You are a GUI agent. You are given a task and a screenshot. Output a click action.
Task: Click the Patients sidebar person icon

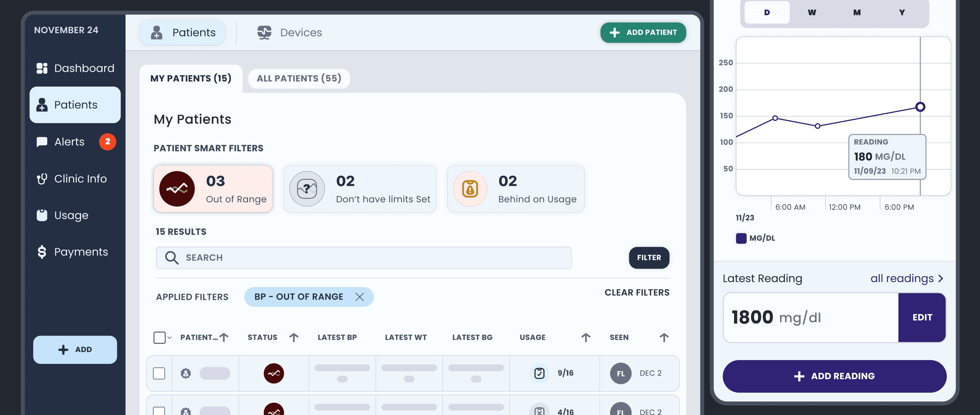[42, 105]
